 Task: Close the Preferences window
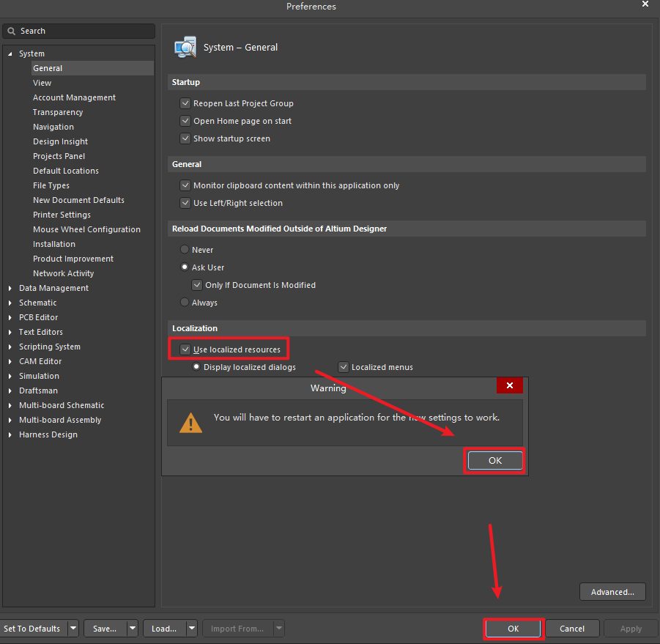645,4
